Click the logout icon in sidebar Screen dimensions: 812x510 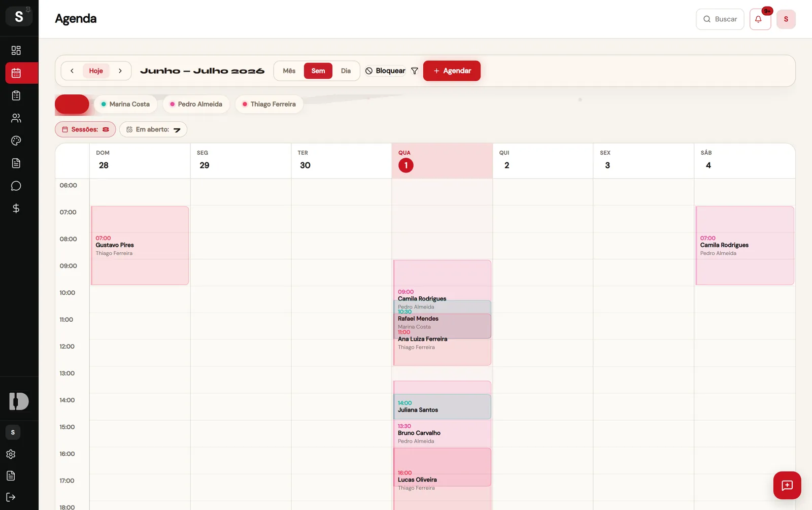(x=11, y=497)
